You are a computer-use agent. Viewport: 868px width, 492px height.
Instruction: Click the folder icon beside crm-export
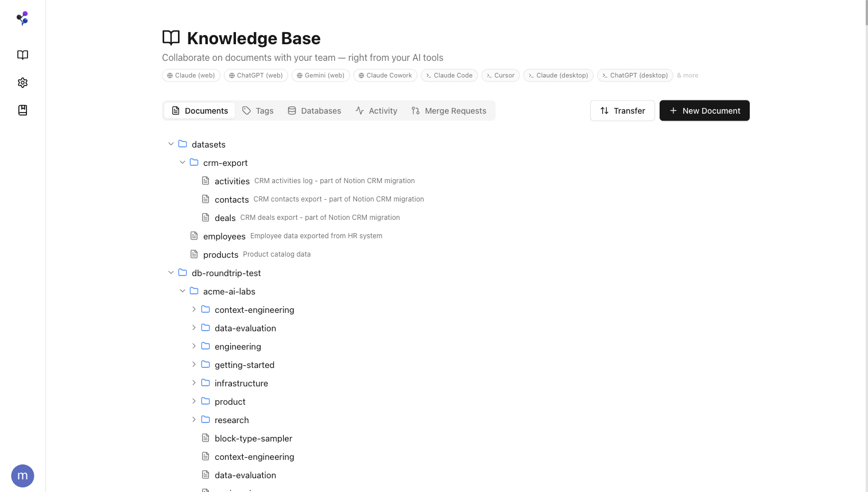(x=194, y=162)
